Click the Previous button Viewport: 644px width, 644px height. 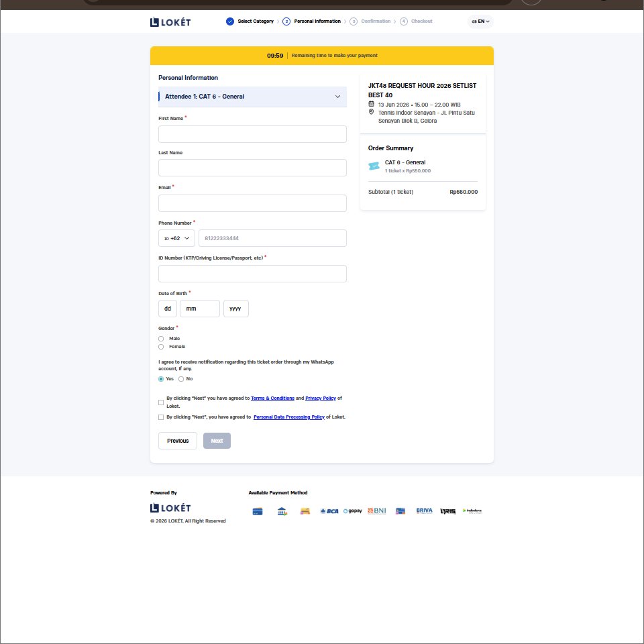pyautogui.click(x=178, y=441)
